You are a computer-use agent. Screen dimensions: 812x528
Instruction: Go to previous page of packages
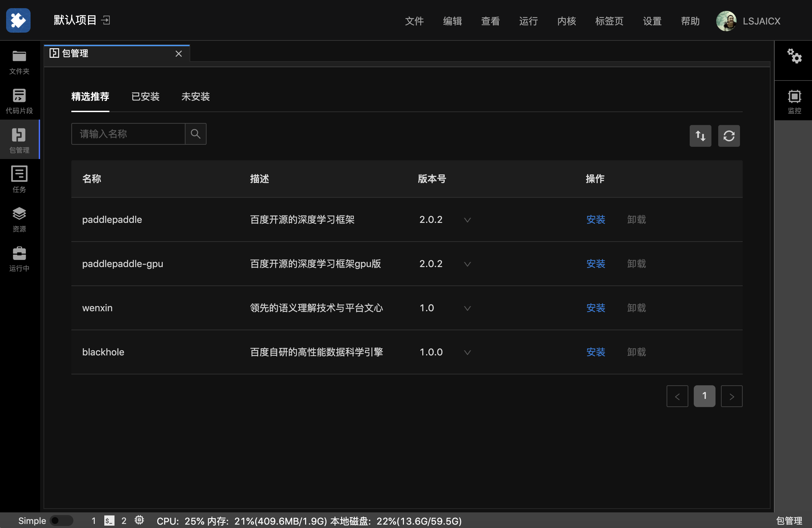point(677,396)
